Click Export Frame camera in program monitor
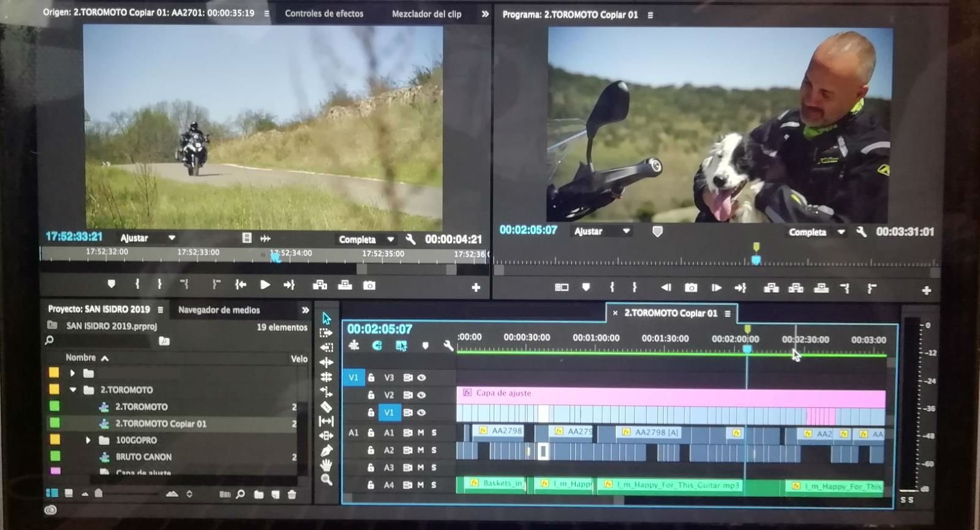 pyautogui.click(x=691, y=287)
